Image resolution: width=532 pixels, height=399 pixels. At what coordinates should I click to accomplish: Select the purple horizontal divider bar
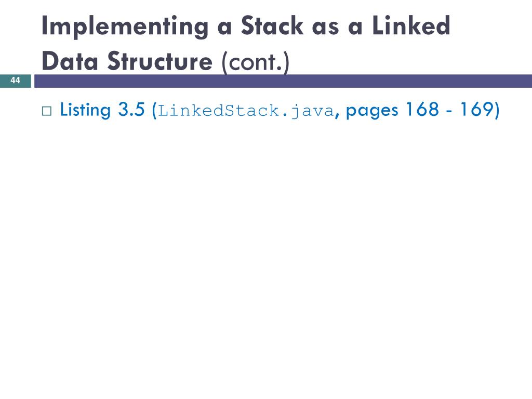pyautogui.click(x=283, y=81)
